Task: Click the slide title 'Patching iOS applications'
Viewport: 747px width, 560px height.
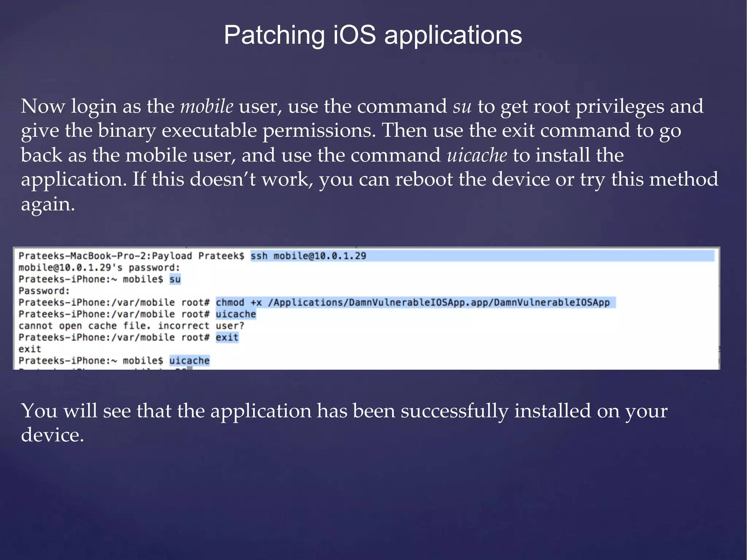Action: point(373,35)
